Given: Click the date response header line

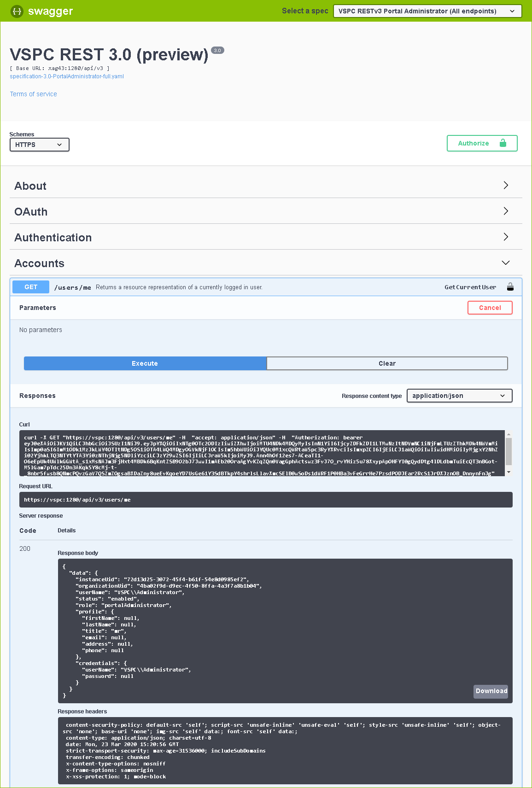Looking at the screenshot, I should [122, 744].
